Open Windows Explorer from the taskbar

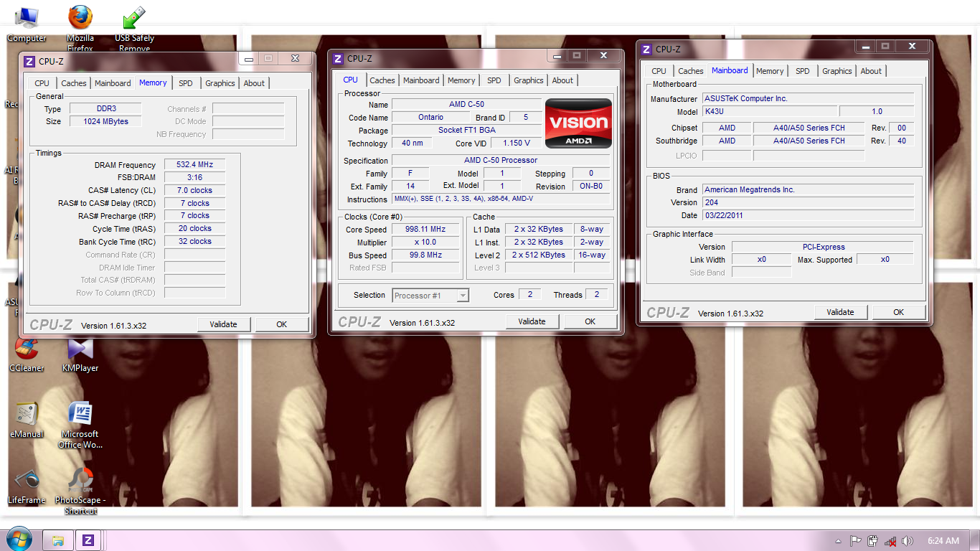coord(58,540)
